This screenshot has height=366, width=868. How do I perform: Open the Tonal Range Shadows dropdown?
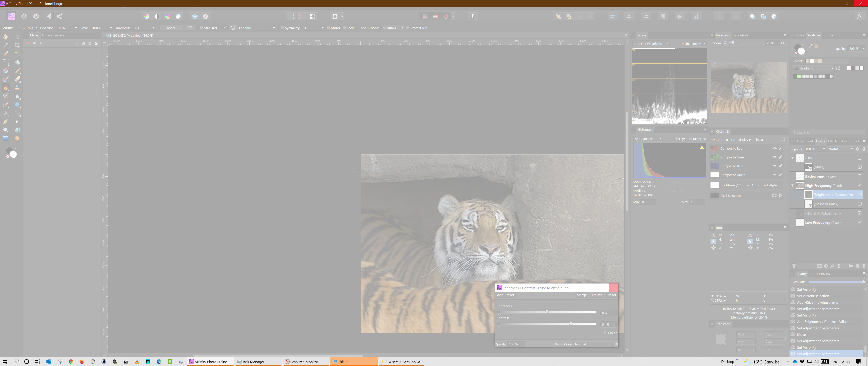[x=393, y=28]
